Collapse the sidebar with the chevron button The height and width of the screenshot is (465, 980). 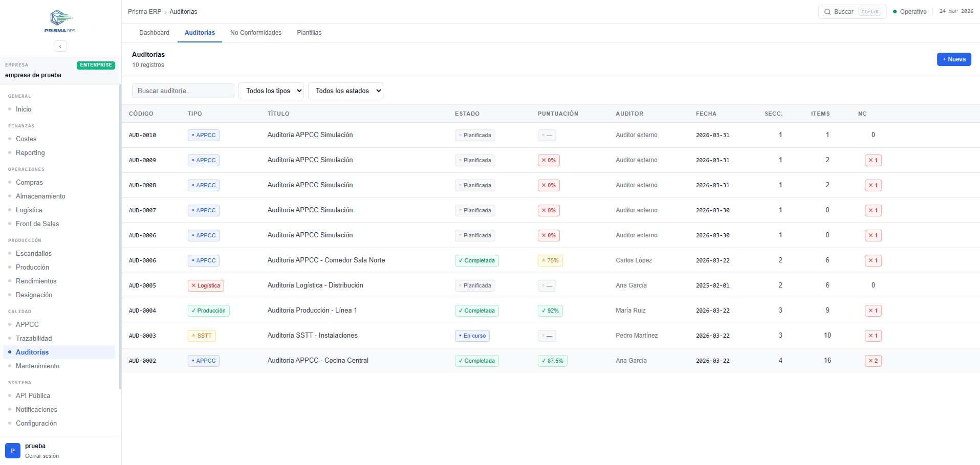point(60,47)
